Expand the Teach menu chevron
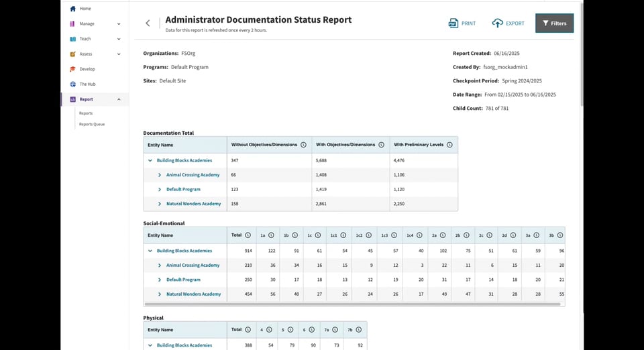The image size is (644, 350). pos(119,39)
